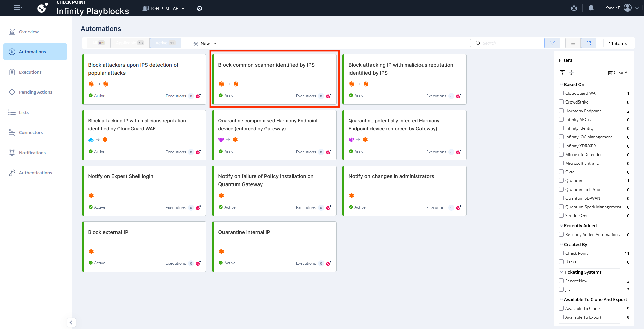This screenshot has height=329, width=644.
Task: Check the Harmony Endpoint filter
Action: [561, 111]
